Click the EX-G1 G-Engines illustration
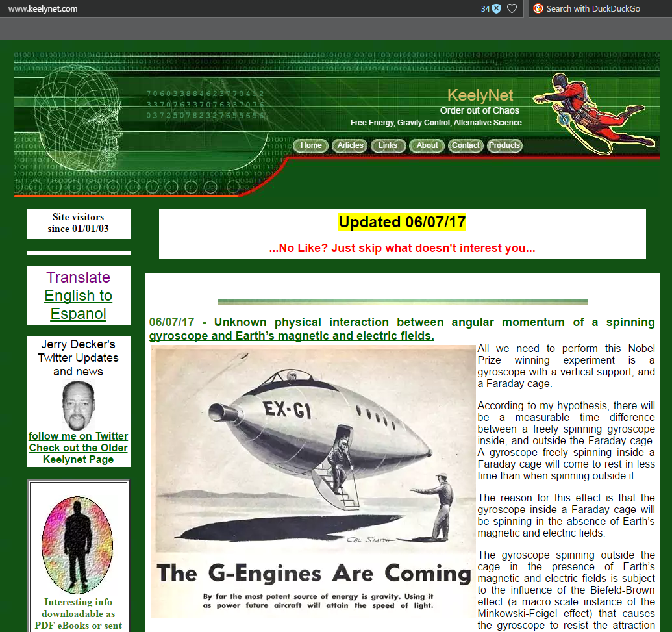The image size is (672, 632). (x=314, y=481)
